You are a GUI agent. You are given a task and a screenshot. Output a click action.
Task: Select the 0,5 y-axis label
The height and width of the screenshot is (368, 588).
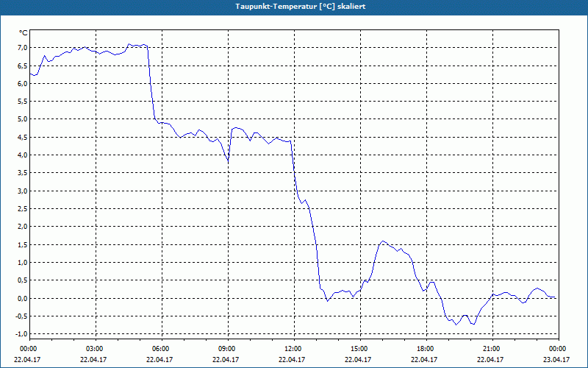pos(22,280)
